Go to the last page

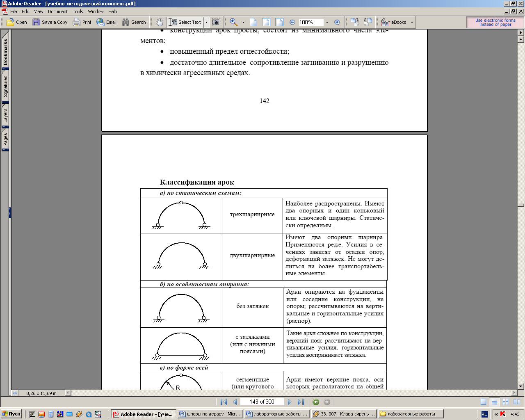(301, 402)
